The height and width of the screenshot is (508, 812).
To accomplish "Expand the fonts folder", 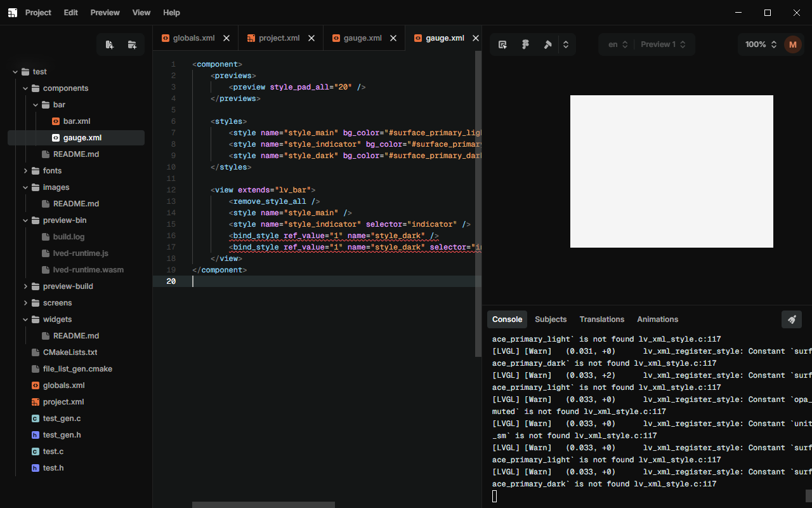I will [25, 171].
